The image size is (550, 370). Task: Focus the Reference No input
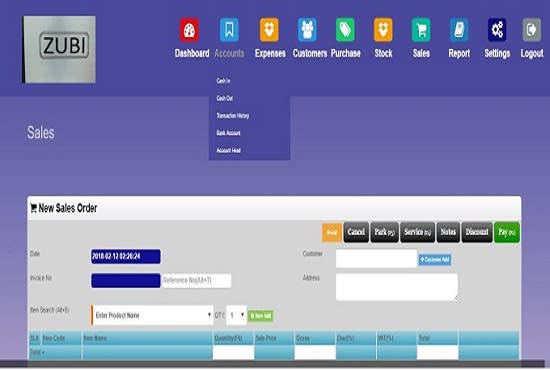196,281
